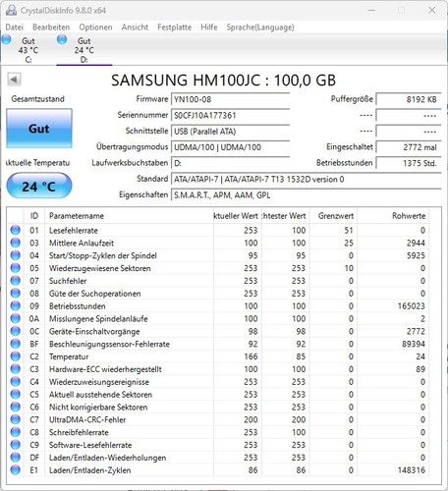Click the Standard field ATA/ATAPI-7
Viewport: 448px width, 491px height.
click(307, 179)
